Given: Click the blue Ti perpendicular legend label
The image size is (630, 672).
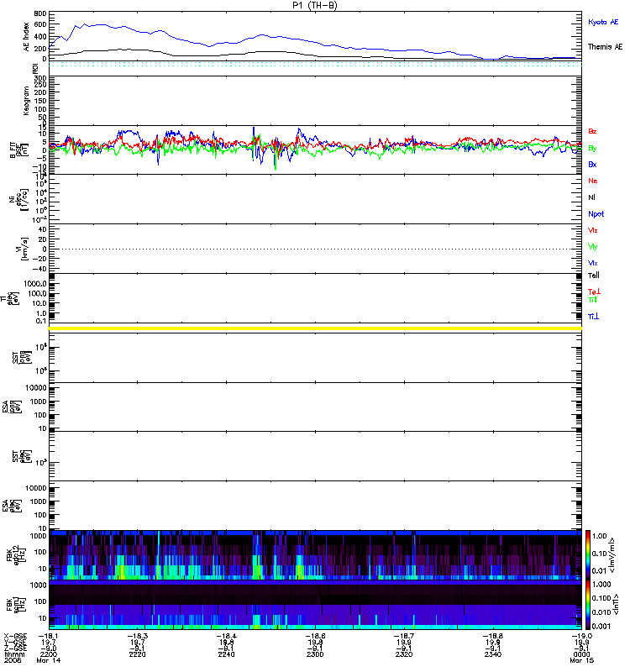Looking at the screenshot, I should (x=593, y=317).
